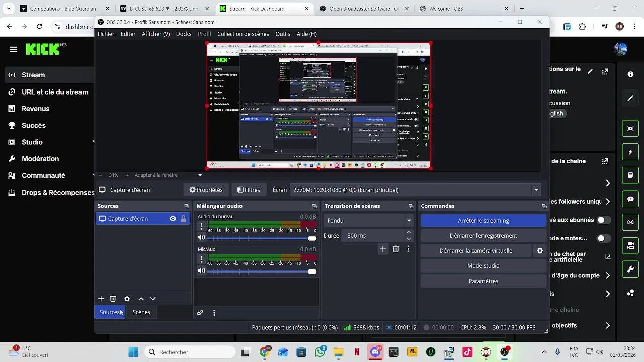Add a new source with the plus icon
The width and height of the screenshot is (644, 362).
101,299
